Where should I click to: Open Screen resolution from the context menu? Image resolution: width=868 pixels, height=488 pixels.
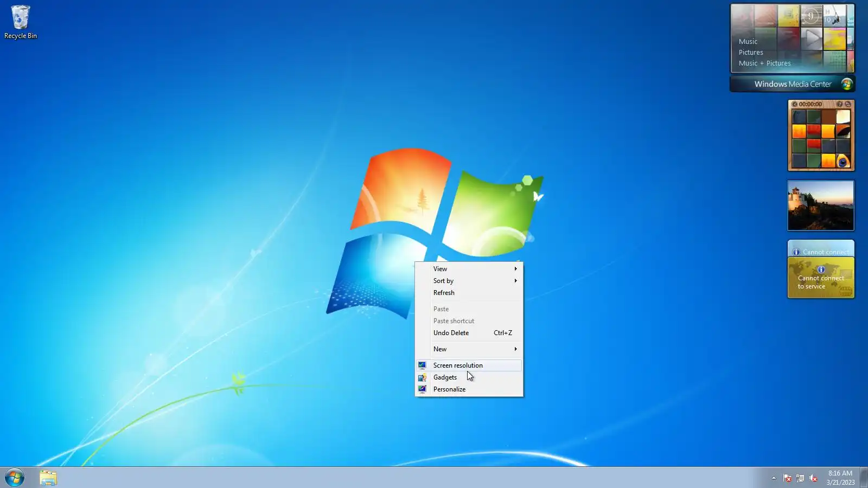tap(469, 365)
